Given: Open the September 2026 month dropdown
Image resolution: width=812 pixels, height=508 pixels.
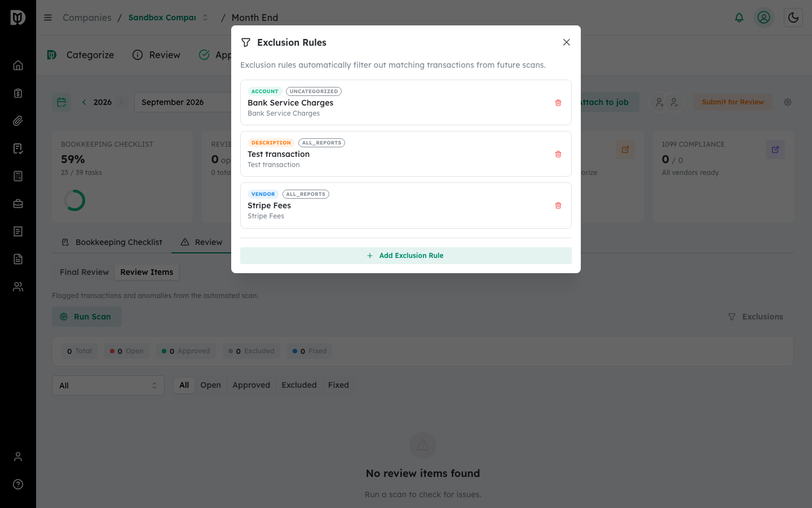Looking at the screenshot, I should click(183, 102).
